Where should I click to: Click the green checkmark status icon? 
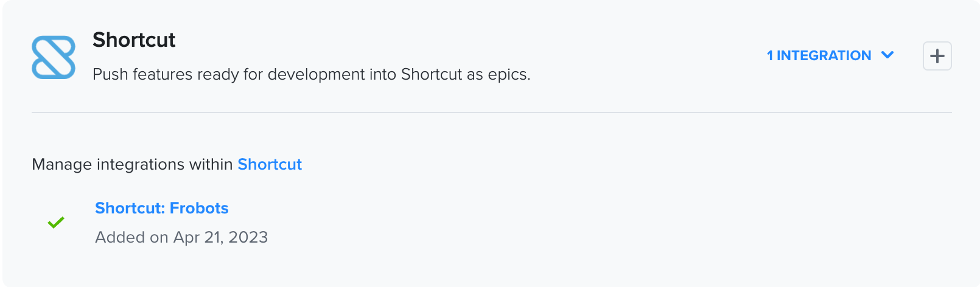coord(56,223)
